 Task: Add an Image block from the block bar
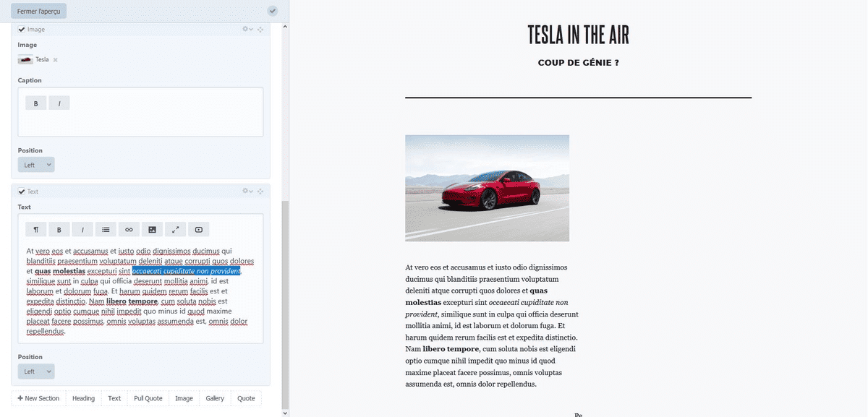184,398
